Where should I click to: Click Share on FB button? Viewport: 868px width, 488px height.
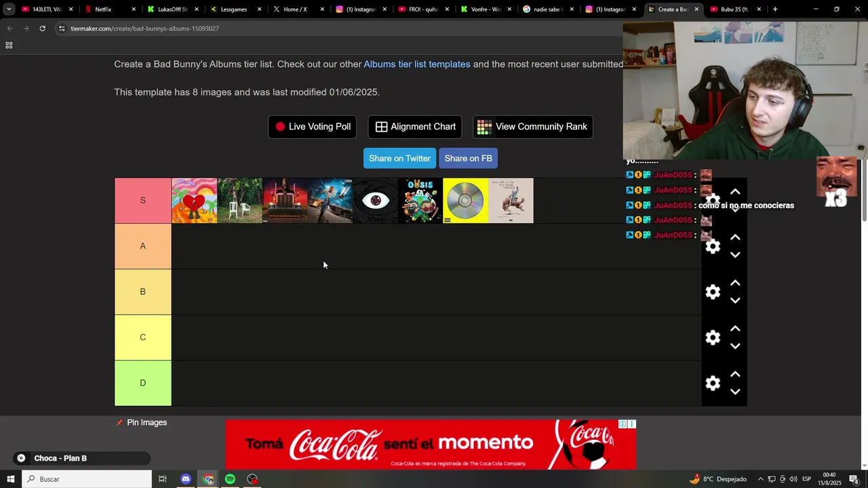point(468,159)
